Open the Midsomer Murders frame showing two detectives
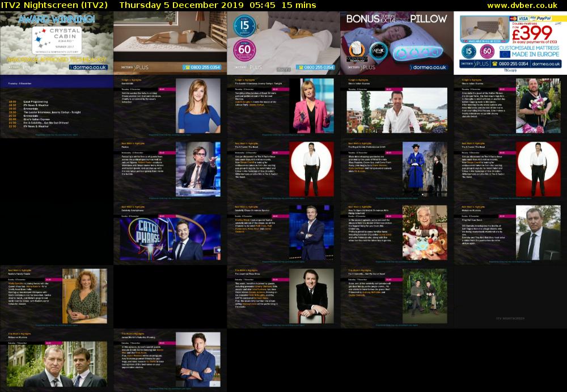 point(56,360)
